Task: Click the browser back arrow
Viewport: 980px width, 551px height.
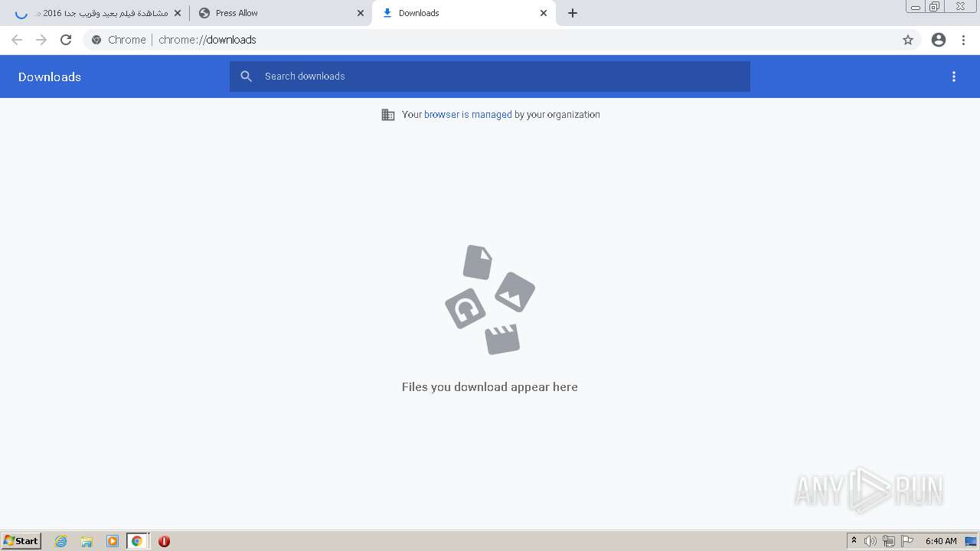Action: tap(17, 40)
